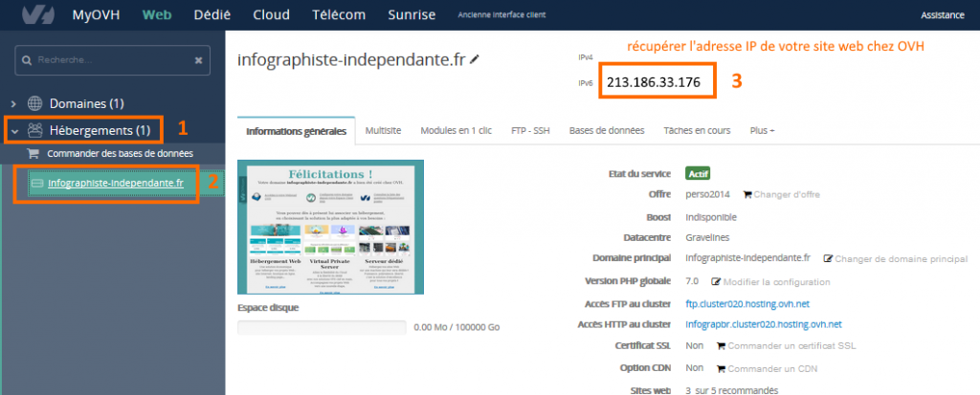Click the IPv4 label

tap(585, 56)
